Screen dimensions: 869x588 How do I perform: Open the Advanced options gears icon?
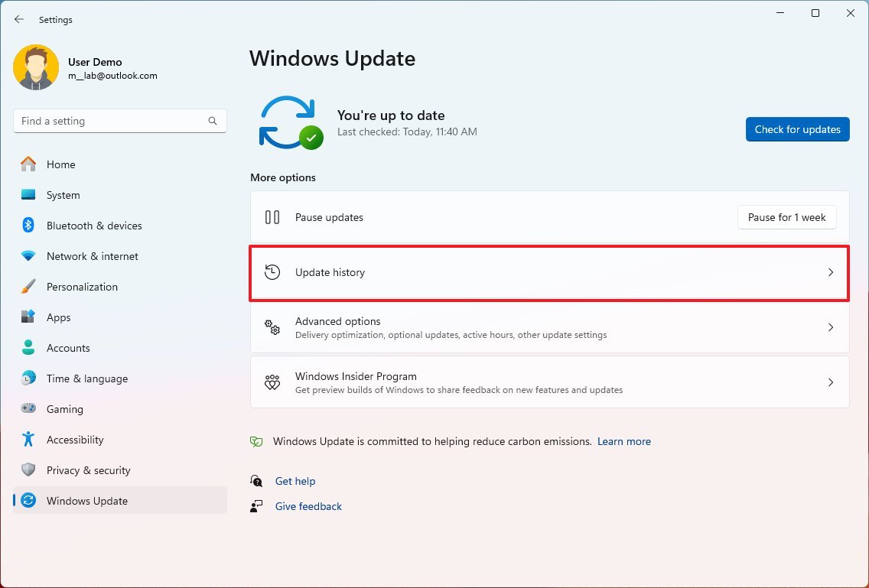(272, 327)
